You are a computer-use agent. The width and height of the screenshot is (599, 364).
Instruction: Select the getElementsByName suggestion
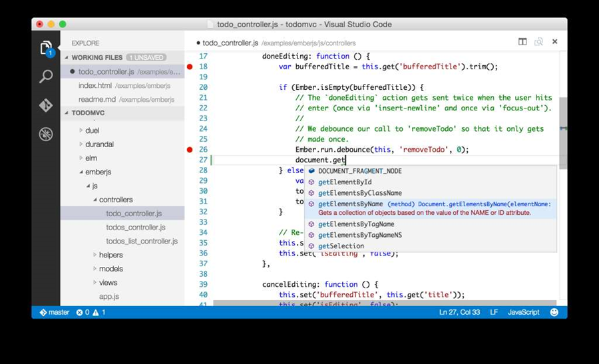click(x=431, y=208)
